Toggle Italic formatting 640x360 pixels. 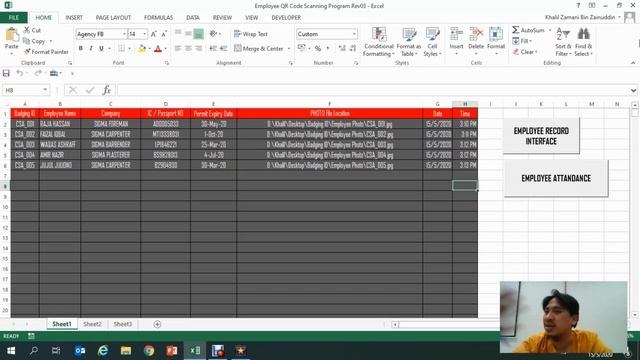point(91,49)
